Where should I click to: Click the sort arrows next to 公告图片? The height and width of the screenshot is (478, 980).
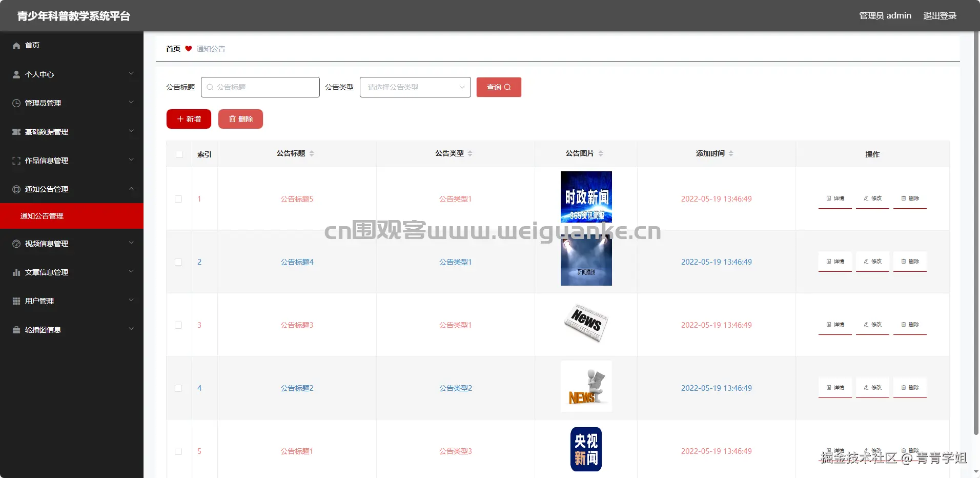[x=601, y=153]
